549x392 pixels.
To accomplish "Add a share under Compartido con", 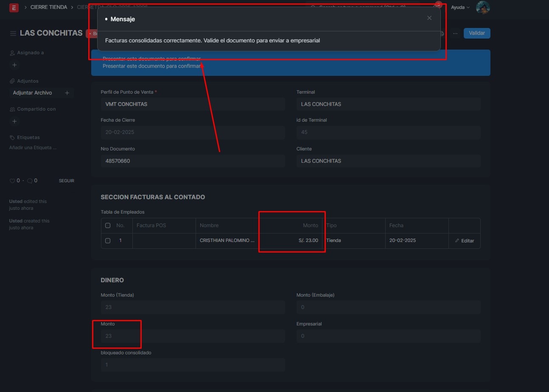I will click(x=14, y=122).
